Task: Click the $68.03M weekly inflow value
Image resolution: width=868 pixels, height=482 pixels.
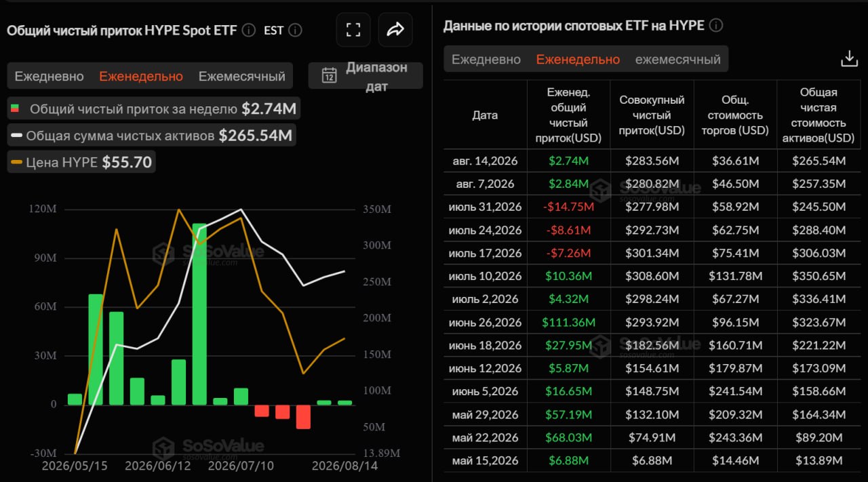Action: 568,437
